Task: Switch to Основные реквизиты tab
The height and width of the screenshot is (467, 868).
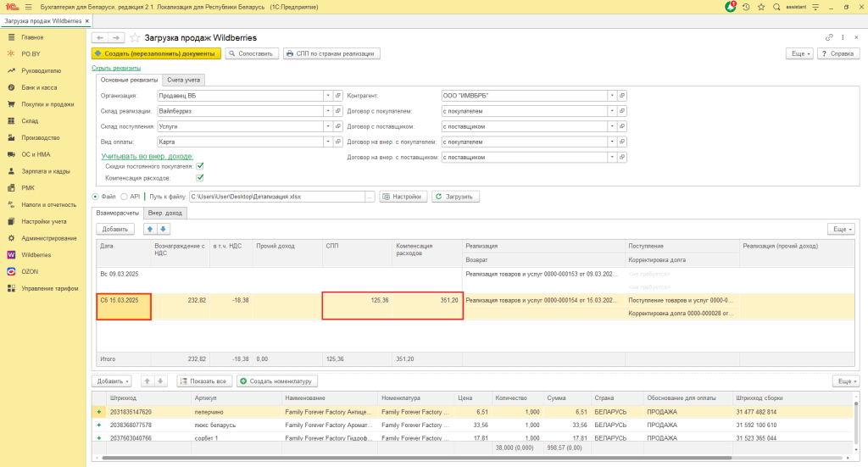Action: 129,81
